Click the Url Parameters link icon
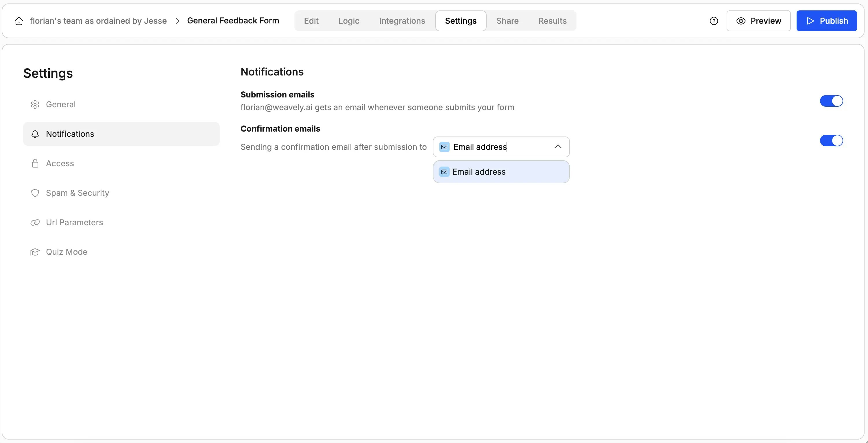This screenshot has width=868, height=443. click(35, 222)
